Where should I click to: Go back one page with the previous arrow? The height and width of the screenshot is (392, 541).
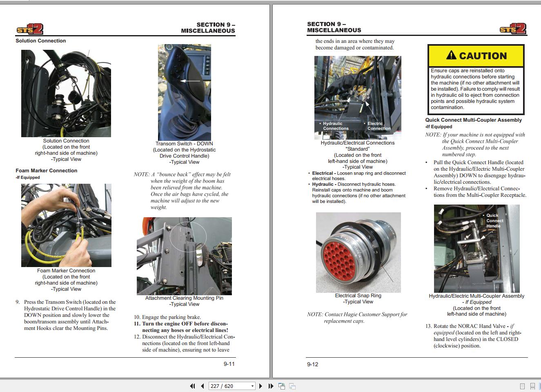202,386
